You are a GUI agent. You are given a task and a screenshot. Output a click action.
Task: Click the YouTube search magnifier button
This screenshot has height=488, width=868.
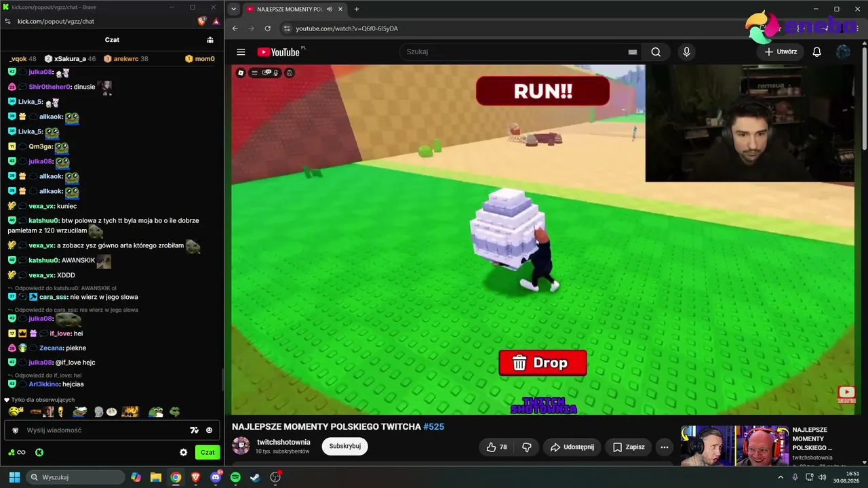(656, 52)
